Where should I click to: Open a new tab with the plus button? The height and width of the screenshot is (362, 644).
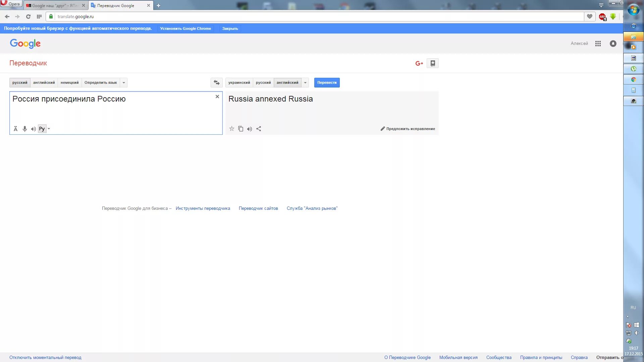(x=159, y=5)
